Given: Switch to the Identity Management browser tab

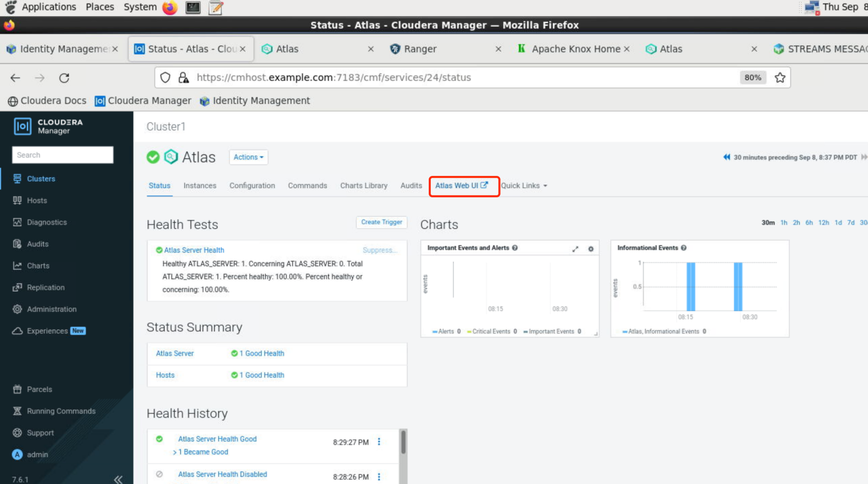Looking at the screenshot, I should [x=61, y=49].
